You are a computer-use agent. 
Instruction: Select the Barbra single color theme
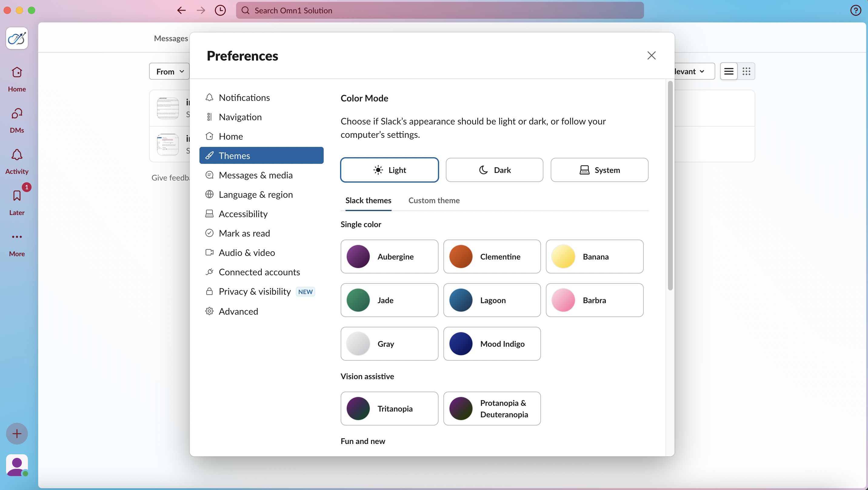(594, 300)
